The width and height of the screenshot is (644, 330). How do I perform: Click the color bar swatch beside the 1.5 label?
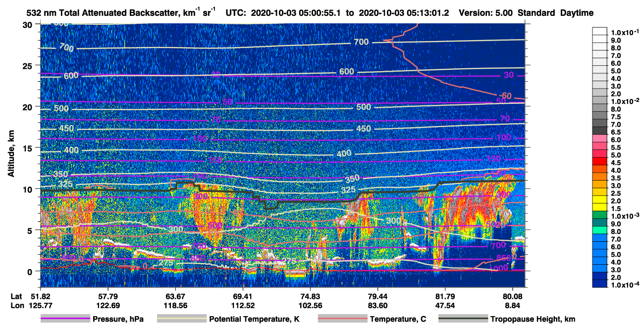tap(600, 208)
